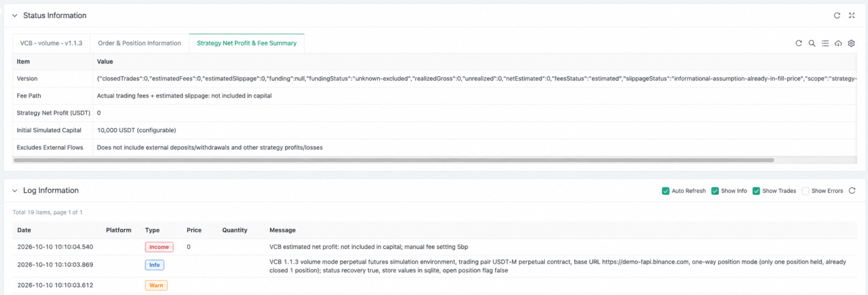The height and width of the screenshot is (295, 868).
Task: Click the value '10,000 USDT (configurable)'
Action: coord(137,130)
